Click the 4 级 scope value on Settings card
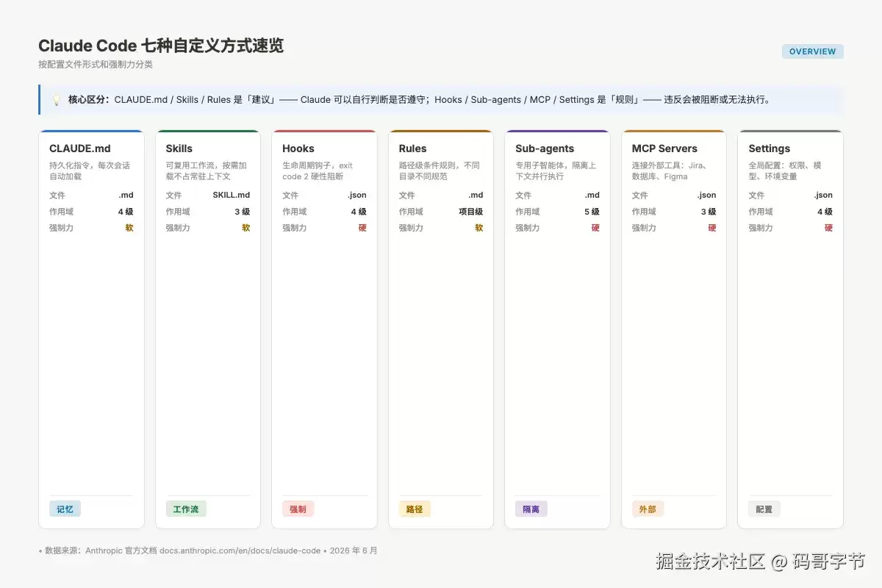The width and height of the screenshot is (882, 588). click(x=825, y=212)
